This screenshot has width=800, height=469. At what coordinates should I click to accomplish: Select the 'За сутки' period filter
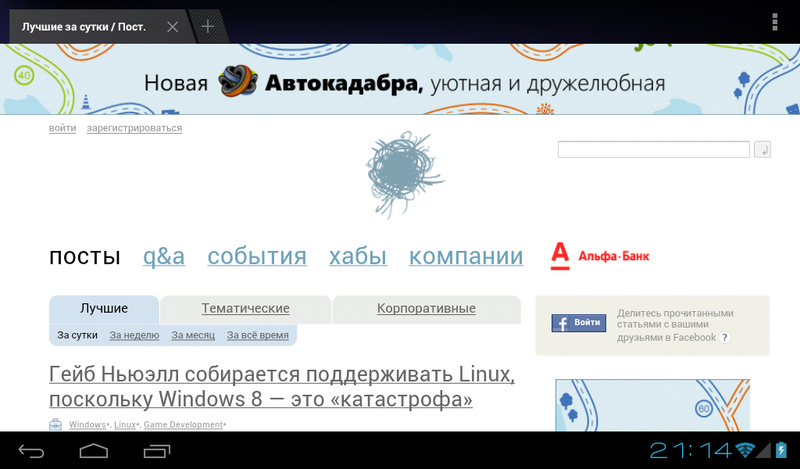coord(77,335)
